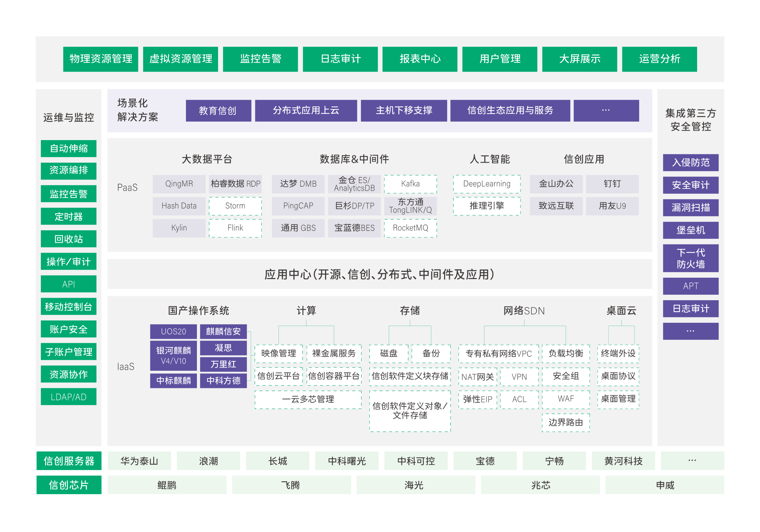Click the PingCAP box

(298, 206)
